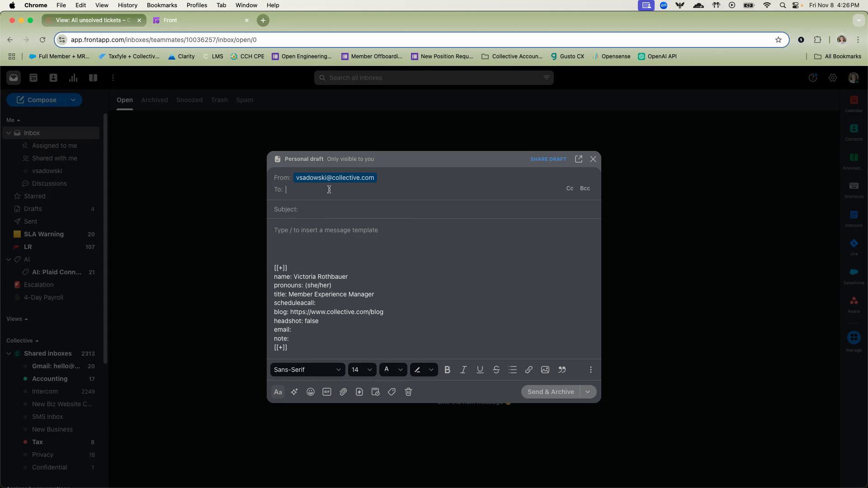Open the AI sparkle assistant icon

294,392
